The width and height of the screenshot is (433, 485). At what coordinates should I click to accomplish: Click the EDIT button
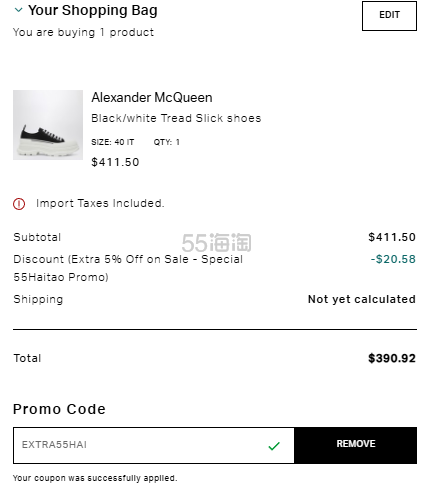pyautogui.click(x=389, y=16)
